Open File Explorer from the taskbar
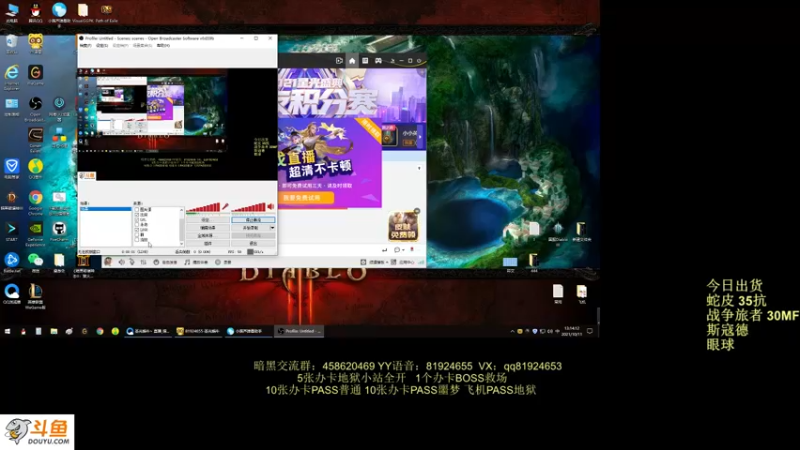The height and width of the screenshot is (450, 800). (x=54, y=331)
